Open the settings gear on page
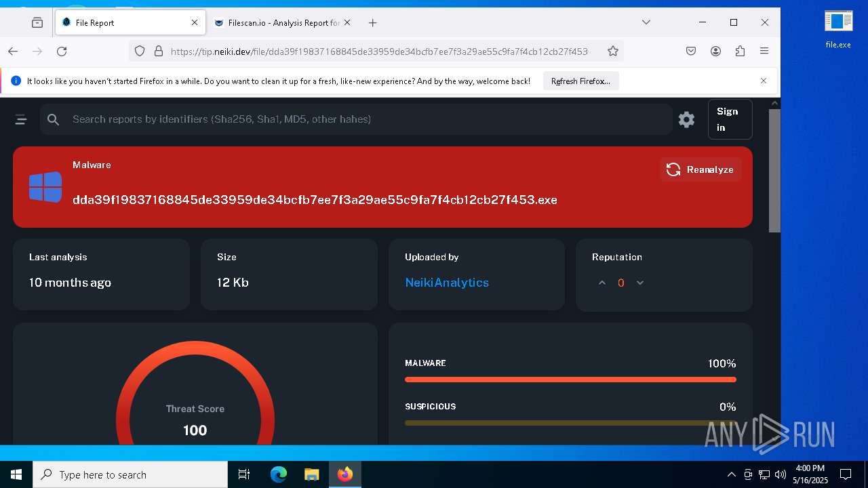Viewport: 868px width, 488px height. (686, 120)
